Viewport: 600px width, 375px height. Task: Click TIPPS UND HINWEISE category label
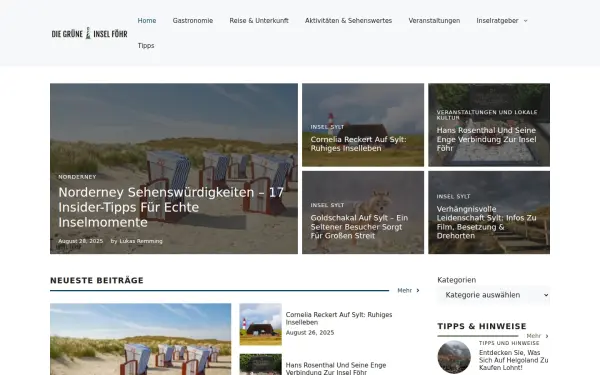(x=509, y=343)
